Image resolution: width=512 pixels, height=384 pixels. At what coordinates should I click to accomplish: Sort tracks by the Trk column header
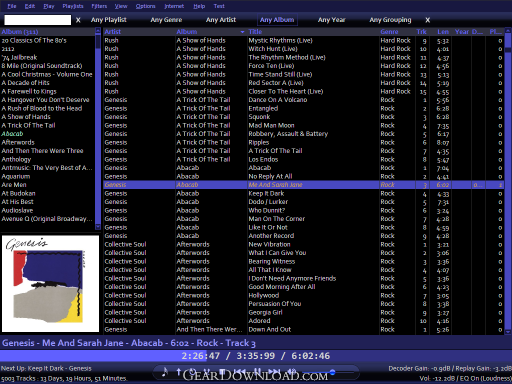(x=421, y=32)
